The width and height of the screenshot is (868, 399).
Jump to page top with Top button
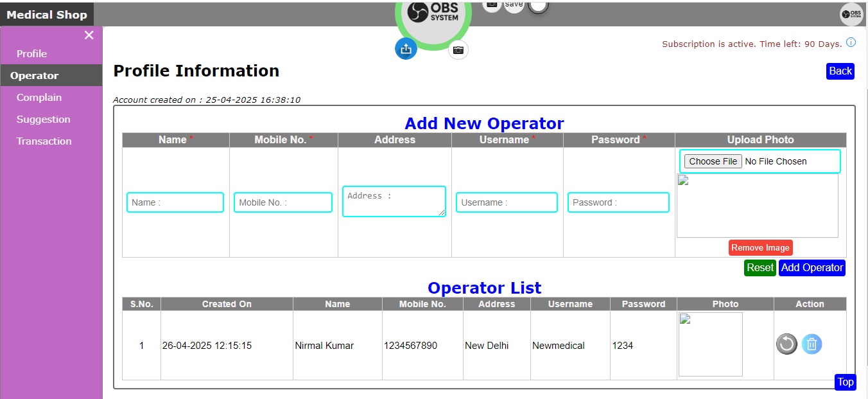pos(845,382)
